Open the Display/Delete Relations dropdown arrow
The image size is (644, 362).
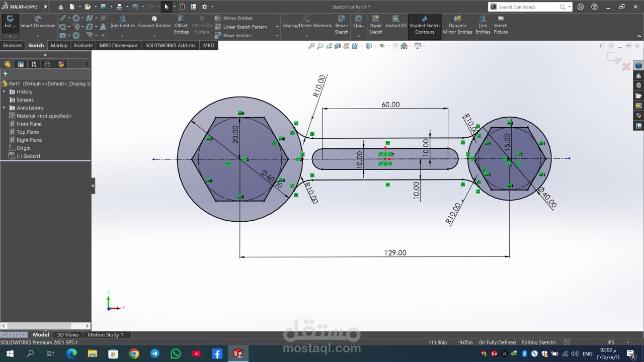pyautogui.click(x=307, y=36)
